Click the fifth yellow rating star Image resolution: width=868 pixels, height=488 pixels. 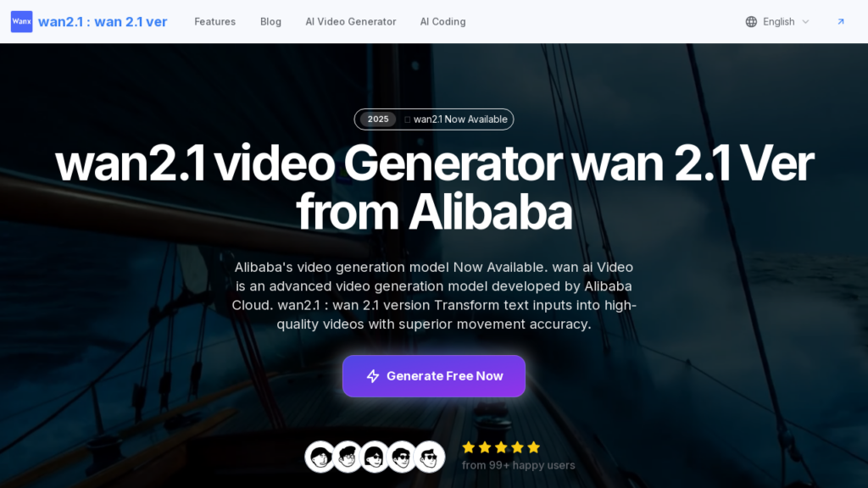(x=534, y=447)
